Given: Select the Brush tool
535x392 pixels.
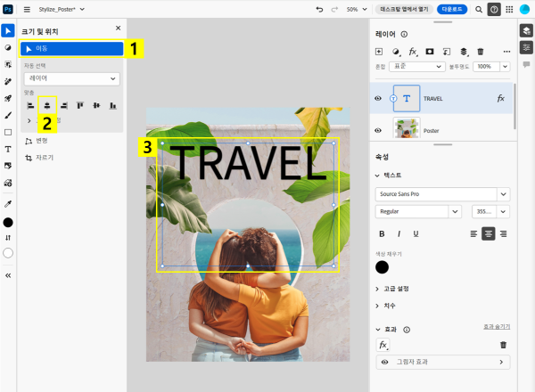Looking at the screenshot, I should pyautogui.click(x=8, y=115).
